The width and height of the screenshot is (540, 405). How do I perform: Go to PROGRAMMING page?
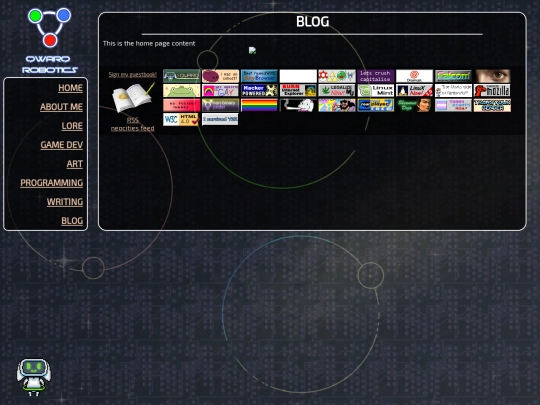point(52,183)
